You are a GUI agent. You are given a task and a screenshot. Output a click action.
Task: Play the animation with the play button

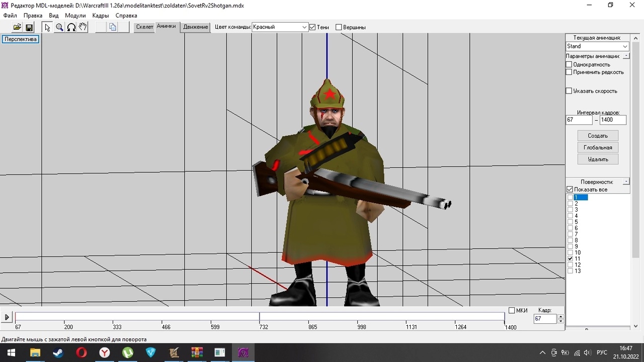point(7,317)
